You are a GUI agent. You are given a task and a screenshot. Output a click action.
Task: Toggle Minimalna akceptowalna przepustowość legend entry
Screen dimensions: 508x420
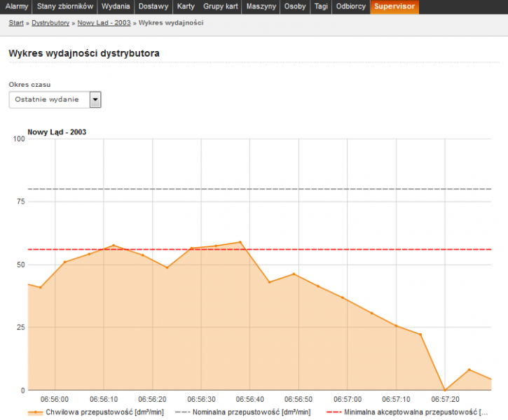coord(408,412)
